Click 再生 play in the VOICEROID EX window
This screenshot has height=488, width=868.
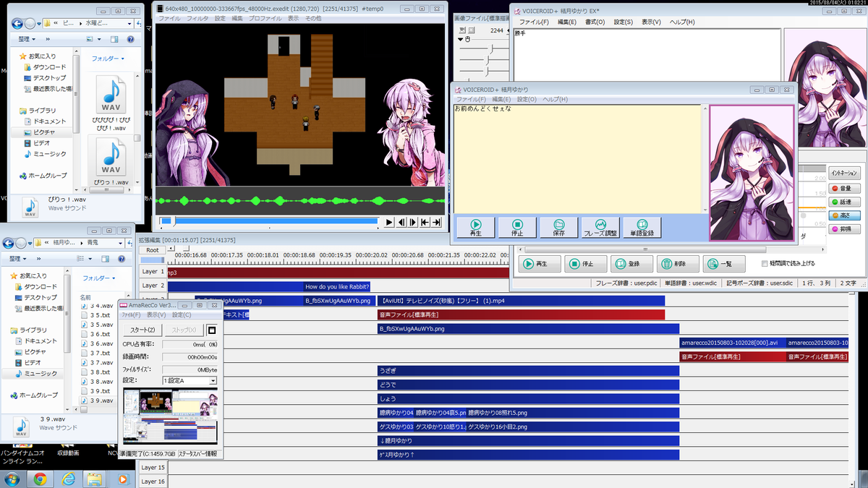539,264
